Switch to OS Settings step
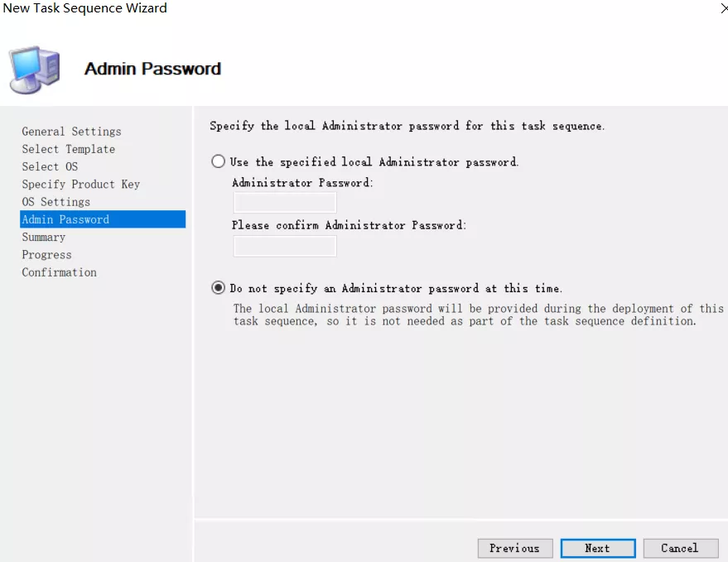The width and height of the screenshot is (728, 562). coord(55,202)
